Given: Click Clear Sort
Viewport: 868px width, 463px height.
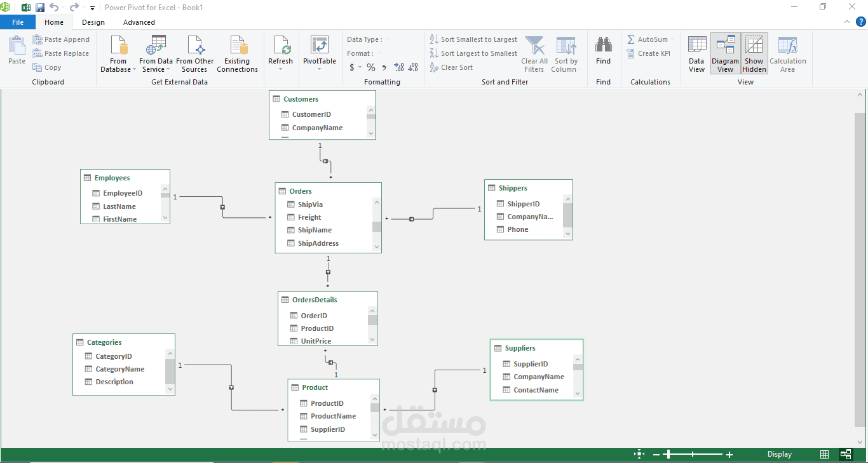Looking at the screenshot, I should pyautogui.click(x=451, y=67).
